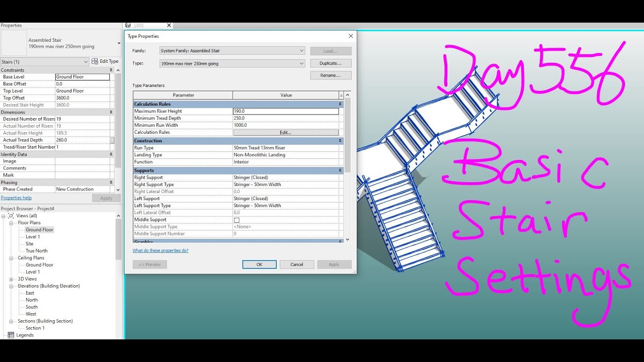This screenshot has width=644, height=362.
Task: Select Ground Floor under Ceiling Plans
Action: (39, 265)
